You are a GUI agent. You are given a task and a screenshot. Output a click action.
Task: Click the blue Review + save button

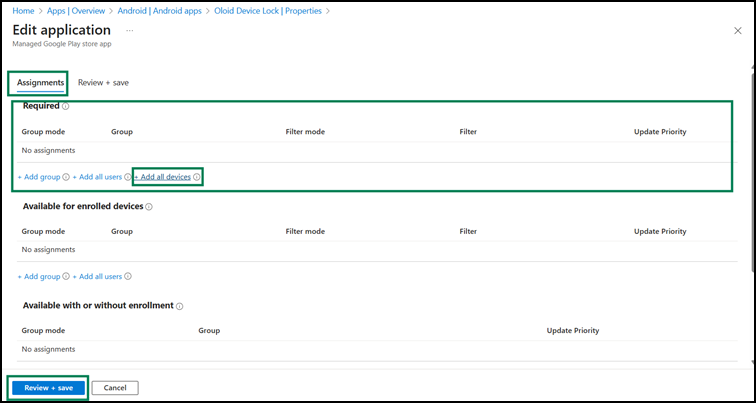point(49,388)
